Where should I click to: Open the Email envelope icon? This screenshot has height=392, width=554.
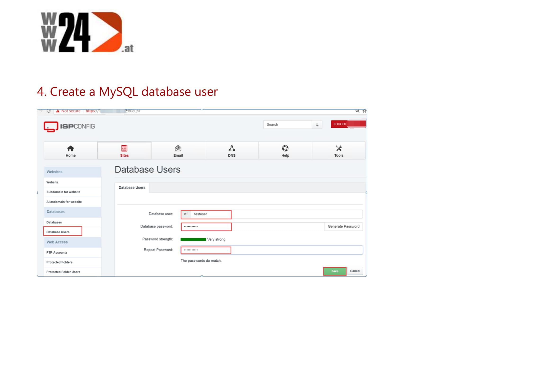tap(178, 148)
